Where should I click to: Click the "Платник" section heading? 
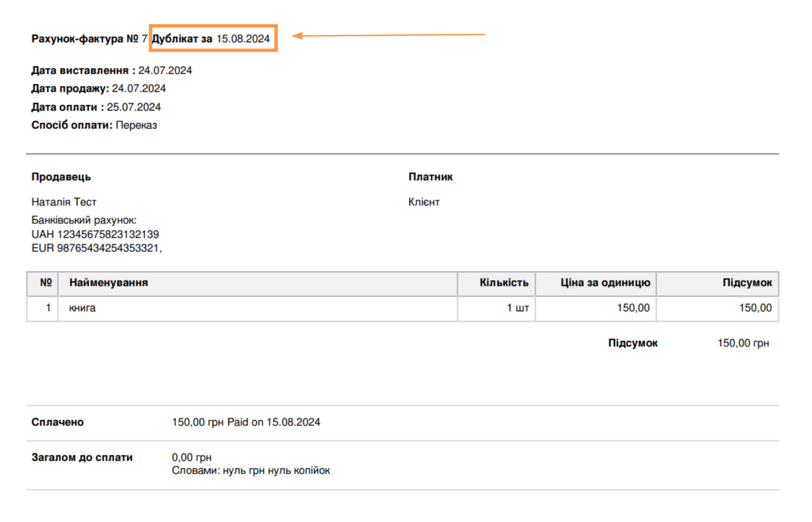click(x=430, y=177)
